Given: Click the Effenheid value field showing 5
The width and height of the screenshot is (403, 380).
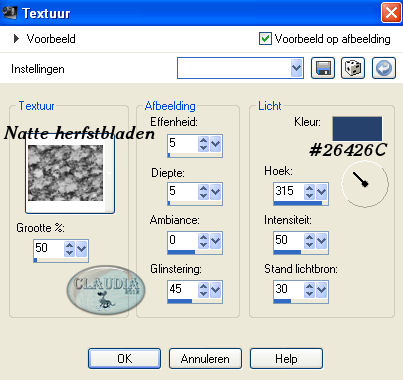Looking at the screenshot, I should (183, 143).
